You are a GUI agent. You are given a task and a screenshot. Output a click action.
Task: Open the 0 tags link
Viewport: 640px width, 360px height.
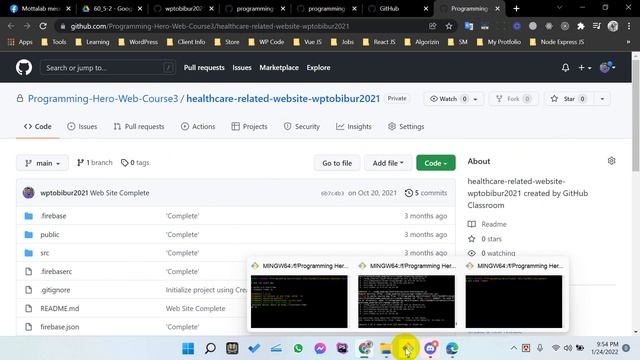(135, 162)
